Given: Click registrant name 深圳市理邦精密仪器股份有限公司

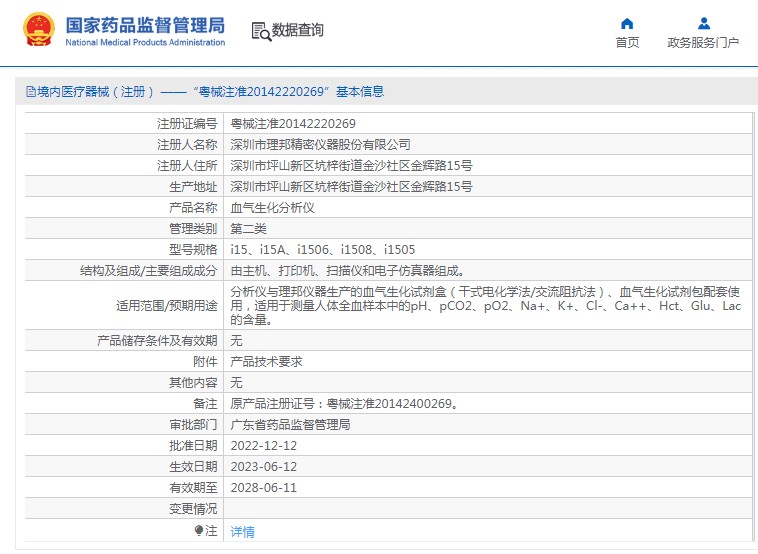Looking at the screenshot, I should point(320,145).
